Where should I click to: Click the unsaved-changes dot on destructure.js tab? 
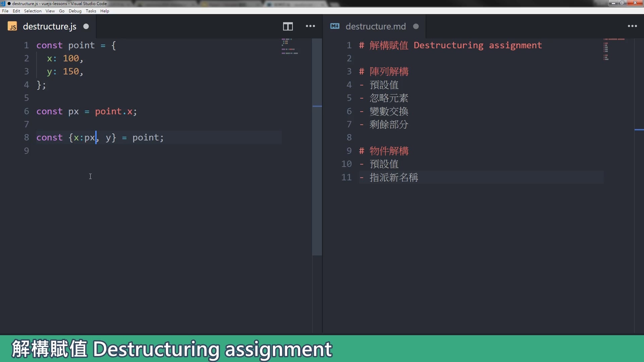(x=86, y=26)
